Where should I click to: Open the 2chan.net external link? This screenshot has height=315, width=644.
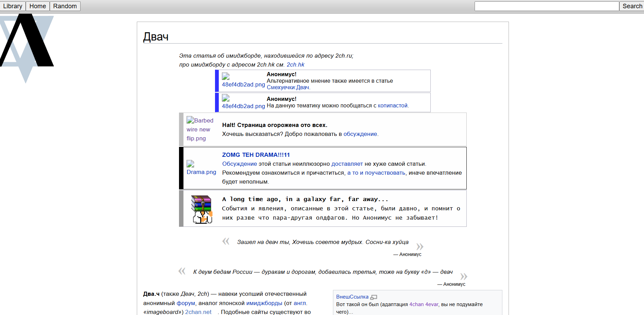198,312
